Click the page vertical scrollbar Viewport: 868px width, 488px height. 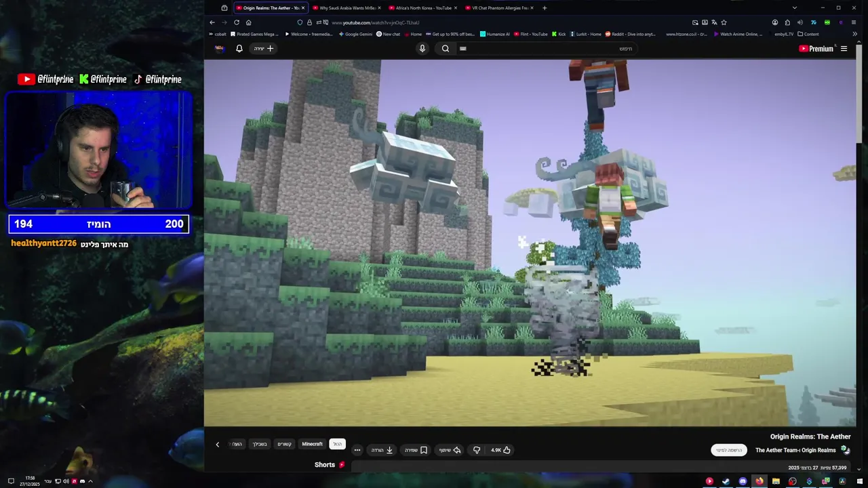(860, 95)
